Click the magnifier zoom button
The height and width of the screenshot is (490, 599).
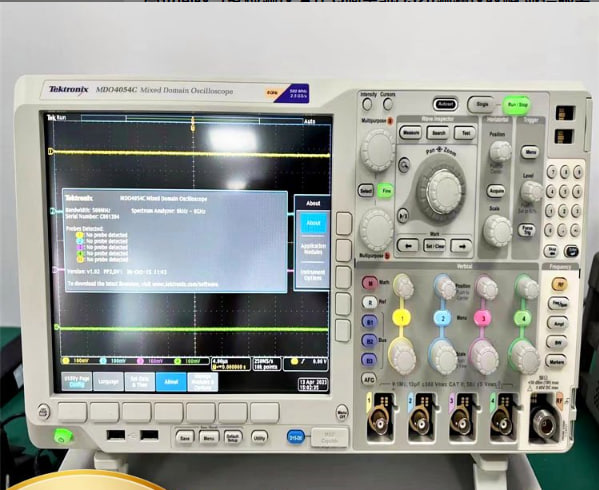point(404,165)
